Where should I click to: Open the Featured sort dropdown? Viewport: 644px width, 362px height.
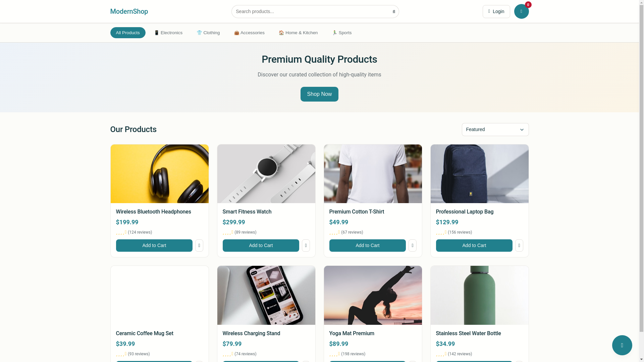coord(495,129)
